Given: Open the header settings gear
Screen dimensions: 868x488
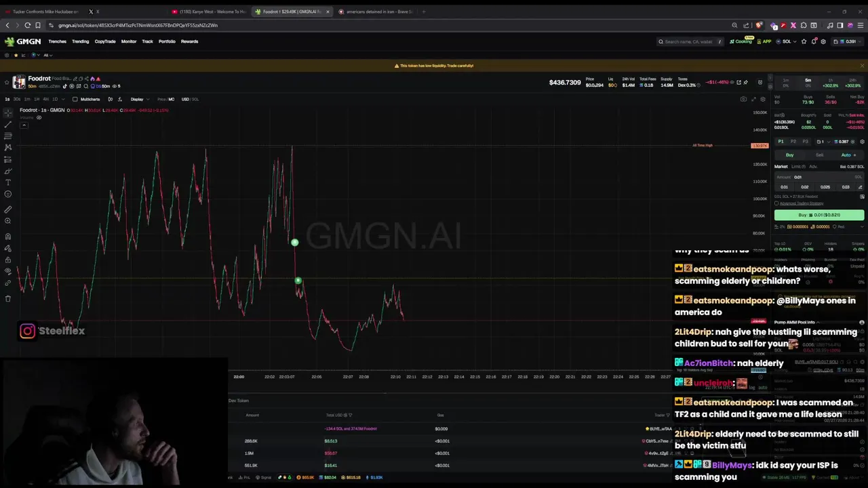Looking at the screenshot, I should [x=823, y=41].
